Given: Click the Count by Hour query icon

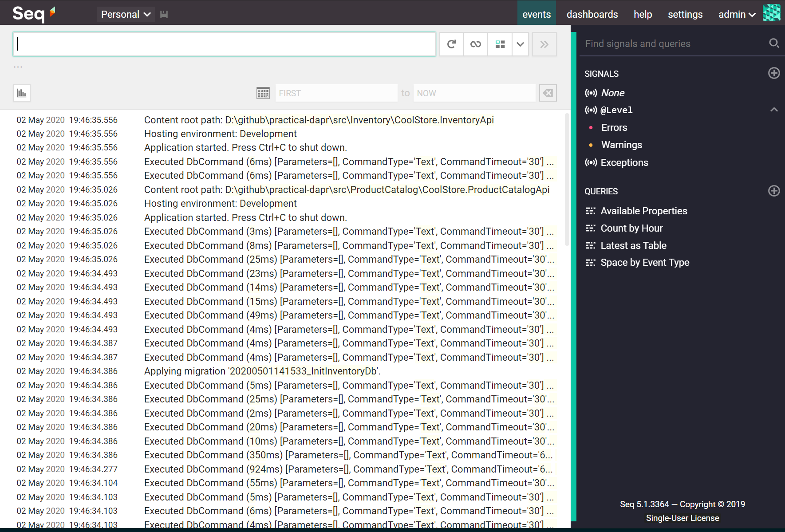Looking at the screenshot, I should pos(590,228).
